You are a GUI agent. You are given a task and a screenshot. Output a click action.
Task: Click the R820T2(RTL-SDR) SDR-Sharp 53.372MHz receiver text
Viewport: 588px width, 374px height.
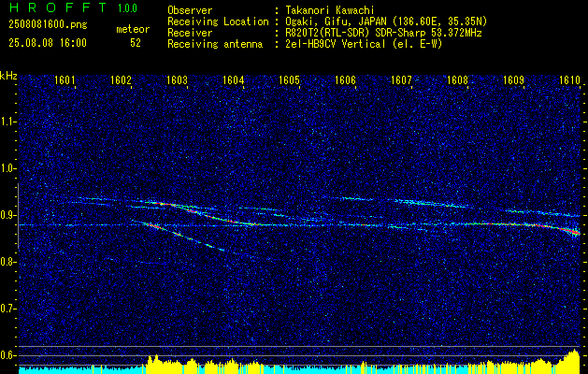click(x=383, y=33)
